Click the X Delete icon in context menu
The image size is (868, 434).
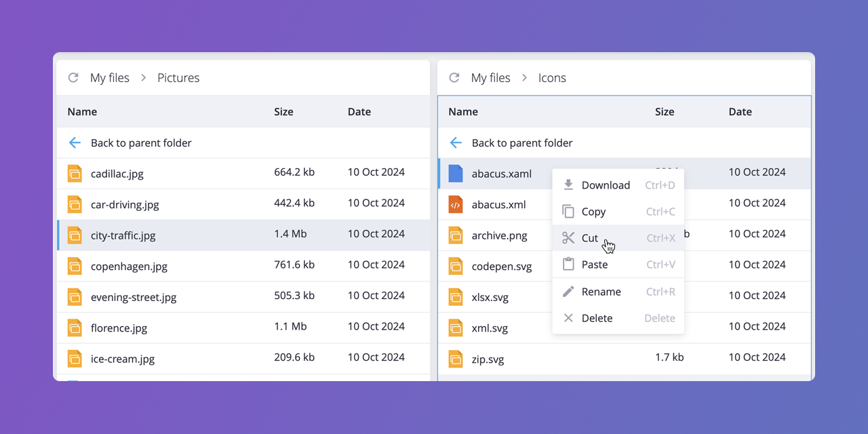[x=568, y=318]
